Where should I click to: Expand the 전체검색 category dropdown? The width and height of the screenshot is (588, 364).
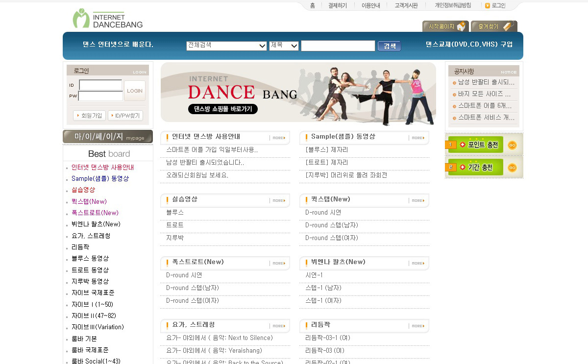[226, 46]
